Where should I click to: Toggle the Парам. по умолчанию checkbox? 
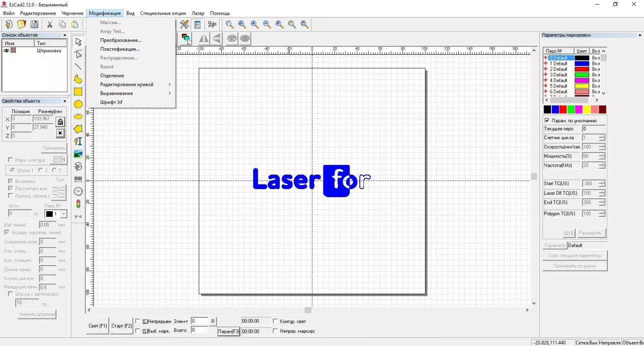click(x=547, y=121)
